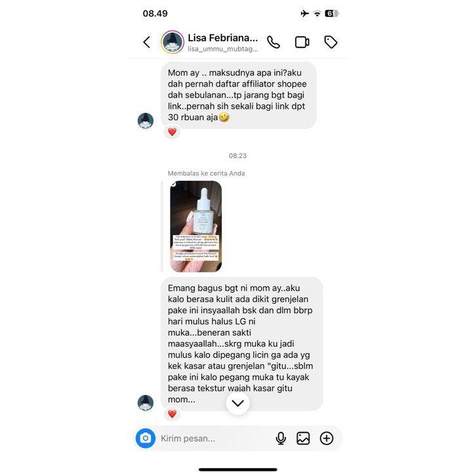Start a voice call with phone icon
The width and height of the screenshot is (476, 476).
pos(273,42)
